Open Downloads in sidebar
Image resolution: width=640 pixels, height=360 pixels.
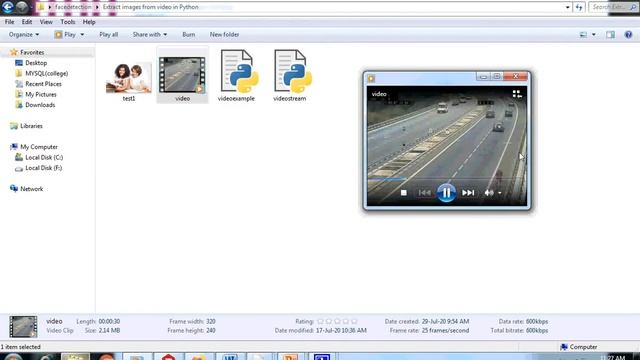(x=40, y=105)
